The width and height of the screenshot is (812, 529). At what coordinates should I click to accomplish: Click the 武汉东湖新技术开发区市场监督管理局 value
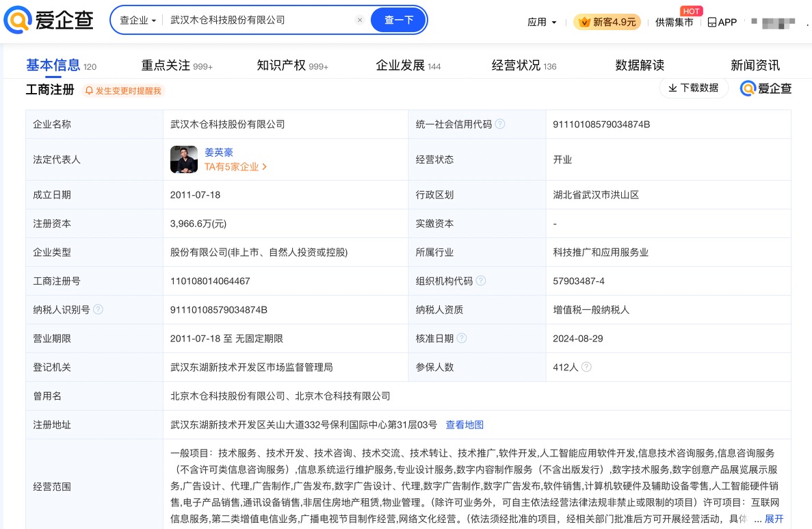click(x=251, y=367)
